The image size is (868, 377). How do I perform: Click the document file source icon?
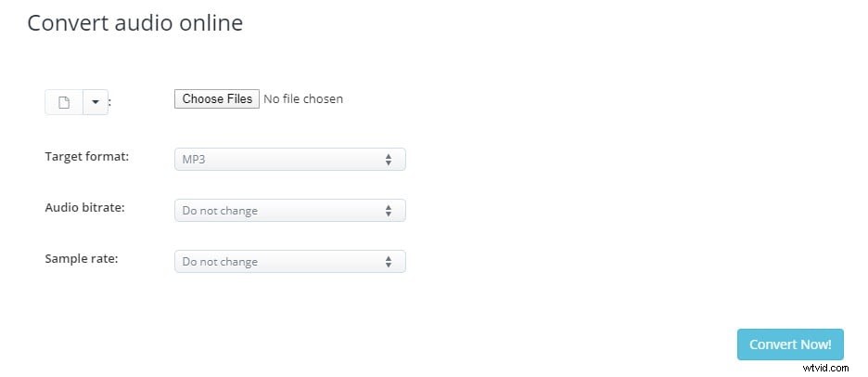tap(64, 102)
